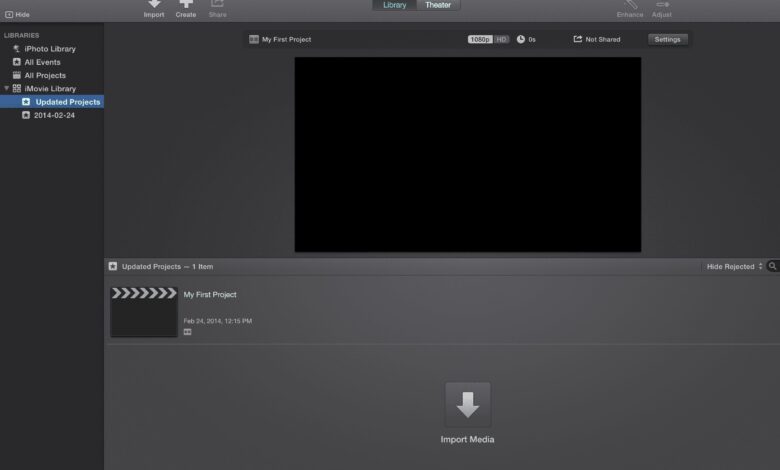The image size is (780, 470).
Task: Select Updated Projects in sidebar
Action: [x=52, y=102]
